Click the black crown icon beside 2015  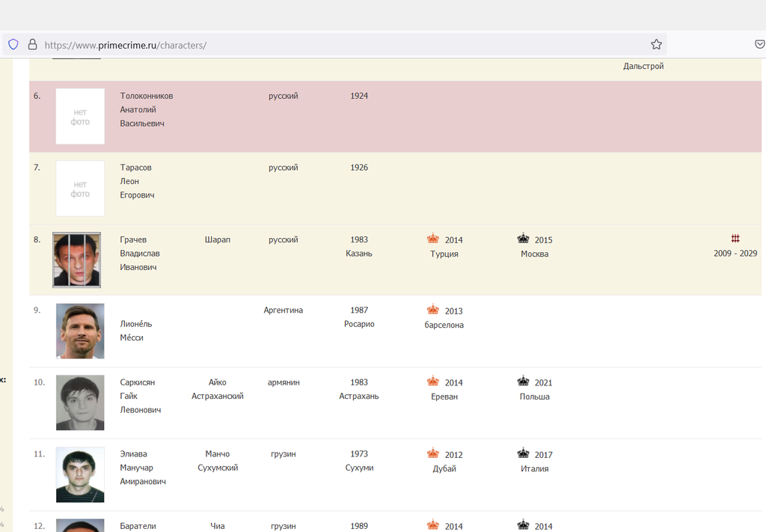click(x=523, y=239)
